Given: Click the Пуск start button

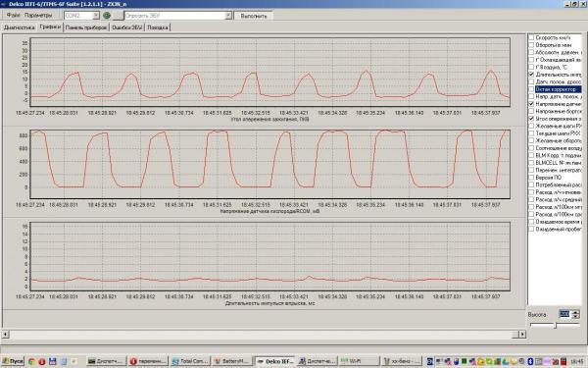Looking at the screenshot, I should 13,361.
